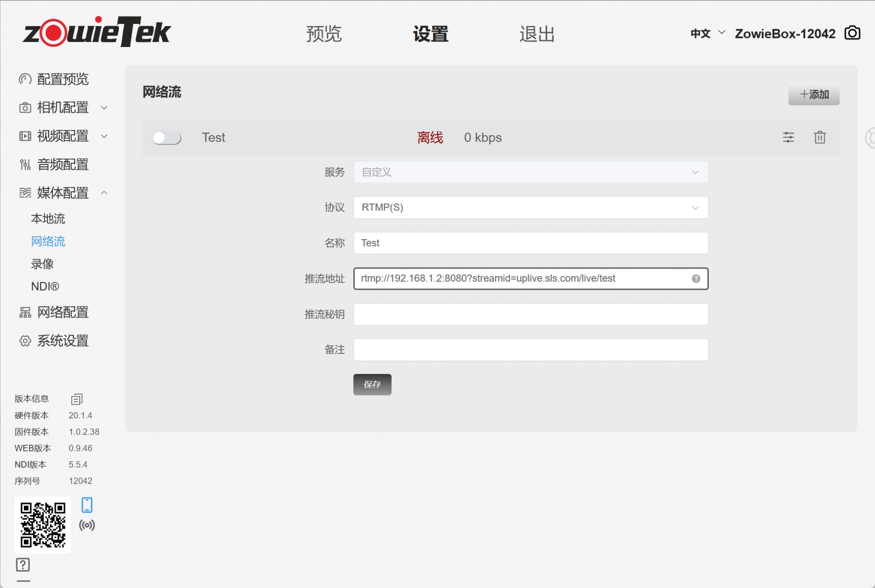Viewport: 875px width, 588px height.
Task: Select 本地流 in the sidebar
Action: (48, 219)
